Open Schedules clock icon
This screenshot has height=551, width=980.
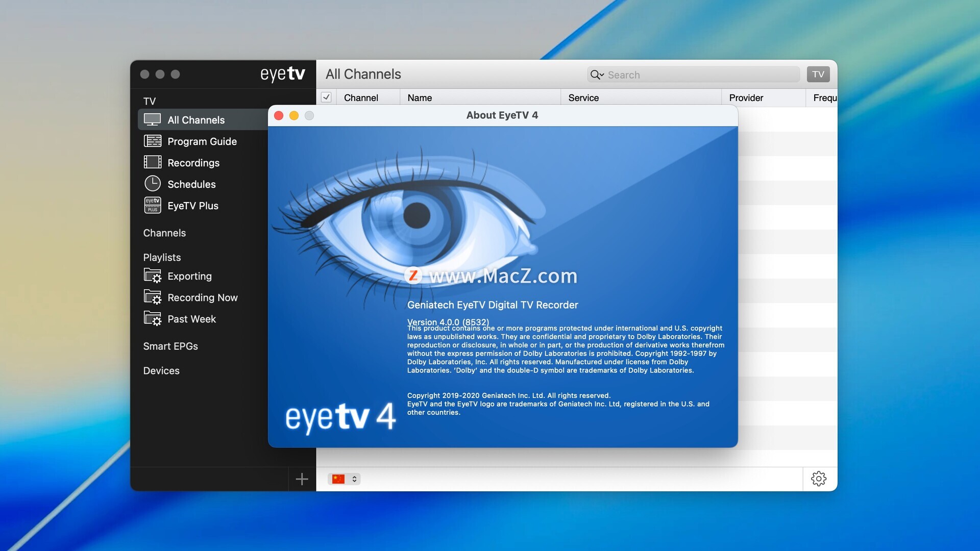click(x=152, y=184)
